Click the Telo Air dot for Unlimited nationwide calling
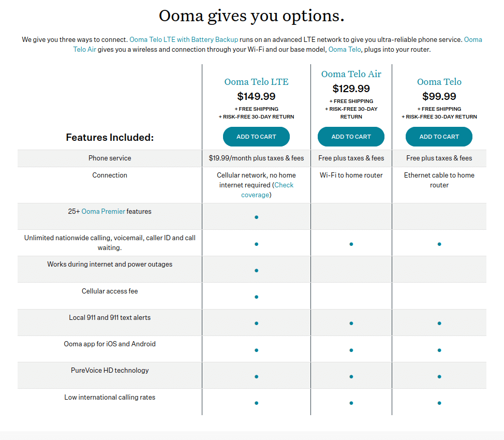Viewport: 504px width, 440px height. point(351,244)
